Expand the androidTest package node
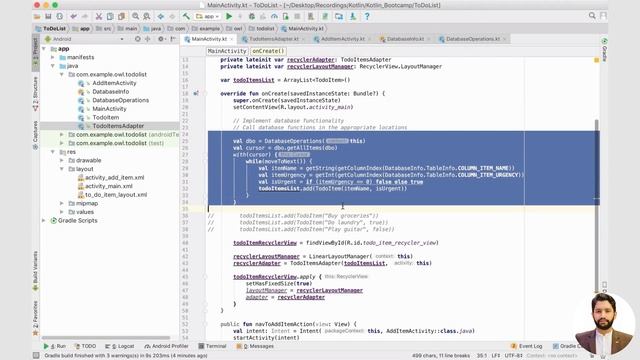Image resolution: width=640 pixels, height=360 pixels. (x=62, y=134)
